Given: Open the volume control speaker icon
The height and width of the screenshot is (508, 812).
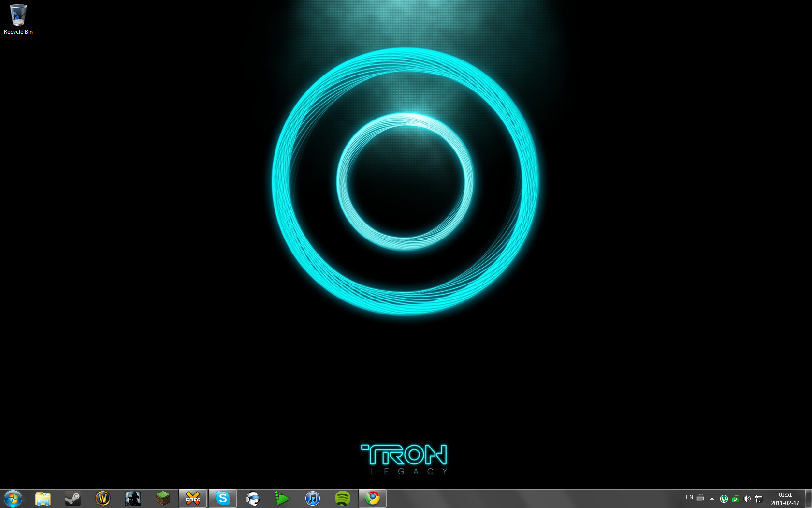Looking at the screenshot, I should tap(747, 499).
